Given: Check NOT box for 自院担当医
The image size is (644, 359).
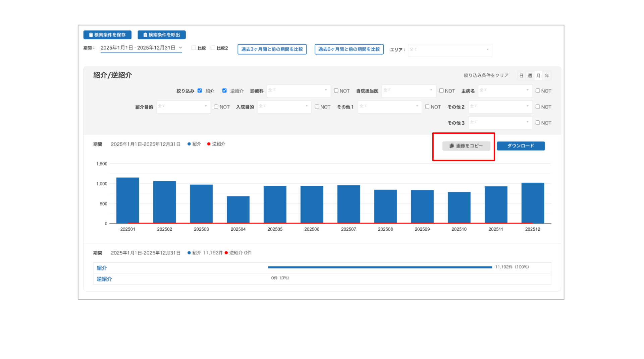Looking at the screenshot, I should [x=441, y=91].
